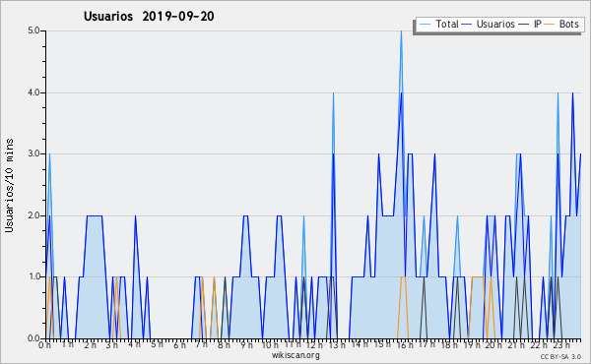Click the 20 h x-axis label
The width and height of the screenshot is (591, 364).
click(493, 345)
